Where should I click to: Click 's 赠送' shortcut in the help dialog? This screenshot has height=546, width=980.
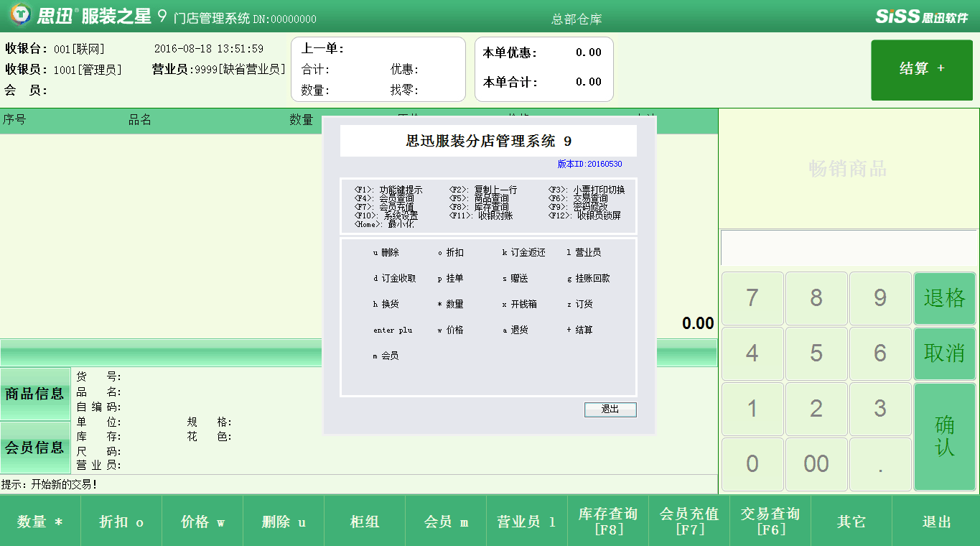(x=515, y=279)
